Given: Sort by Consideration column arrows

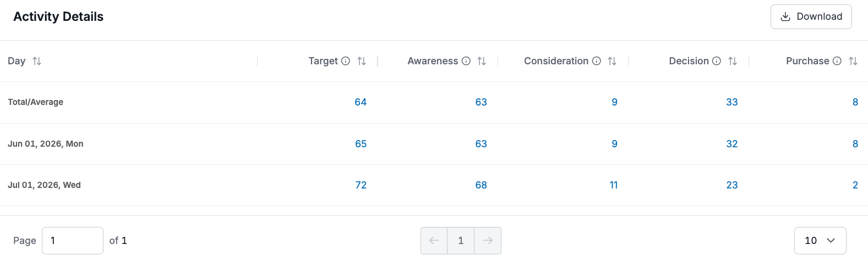Looking at the screenshot, I should click(x=612, y=61).
